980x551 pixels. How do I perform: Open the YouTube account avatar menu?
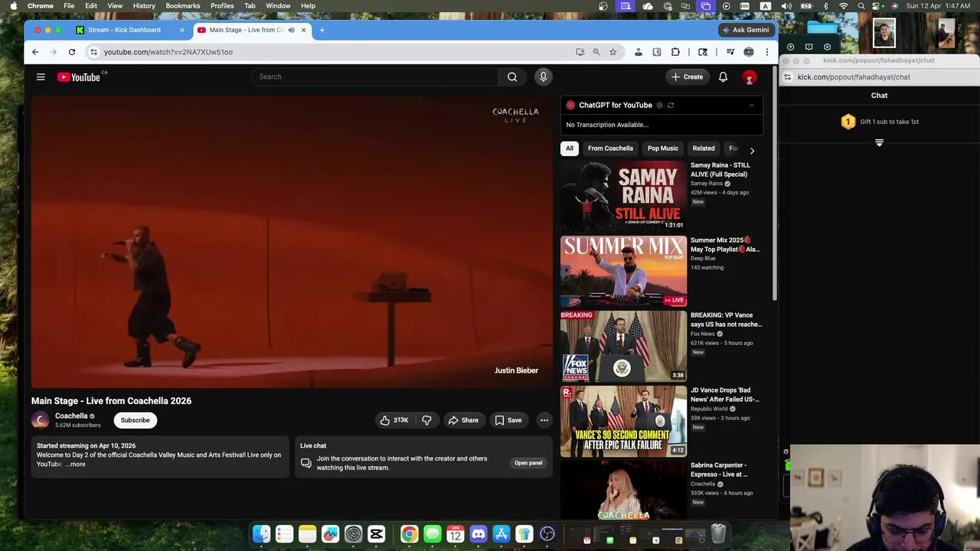[x=750, y=77]
